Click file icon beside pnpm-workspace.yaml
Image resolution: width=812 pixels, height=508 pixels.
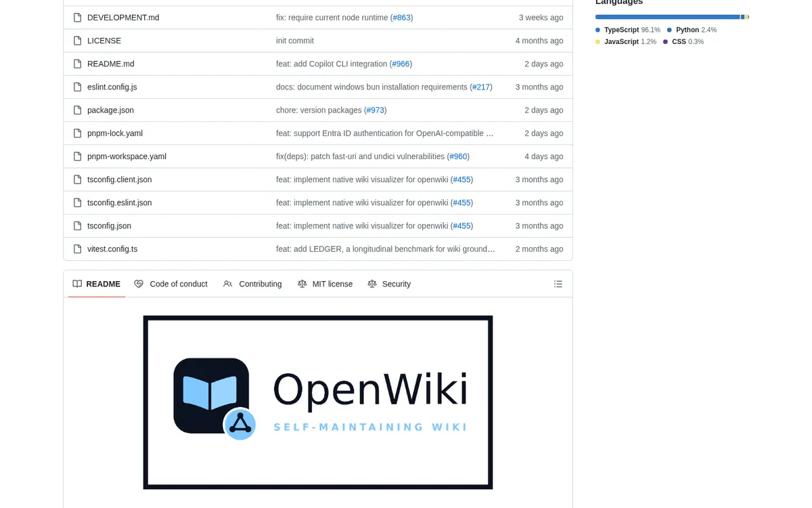point(78,156)
